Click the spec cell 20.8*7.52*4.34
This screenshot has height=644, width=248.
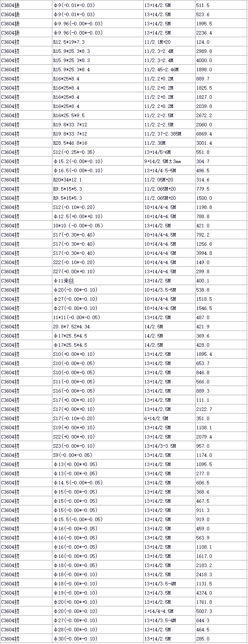click(97, 327)
